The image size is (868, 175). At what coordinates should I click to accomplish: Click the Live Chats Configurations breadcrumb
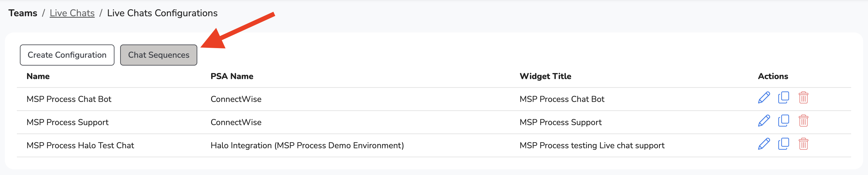(x=162, y=13)
